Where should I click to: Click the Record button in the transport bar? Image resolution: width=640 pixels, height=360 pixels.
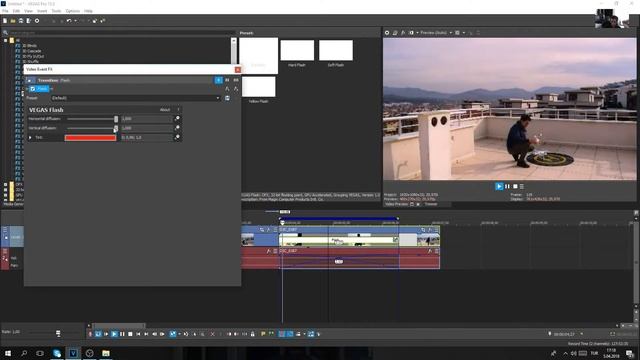tap(90, 334)
